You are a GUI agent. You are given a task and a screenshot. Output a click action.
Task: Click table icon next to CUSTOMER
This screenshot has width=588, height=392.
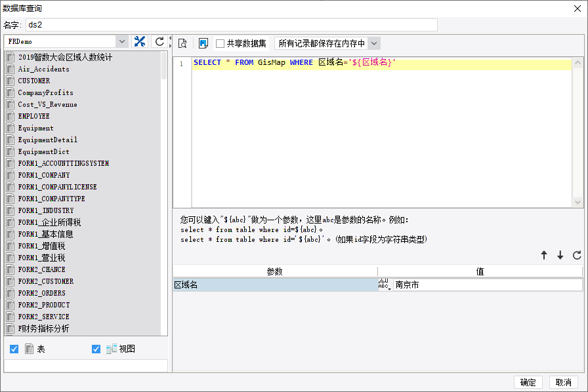10,81
